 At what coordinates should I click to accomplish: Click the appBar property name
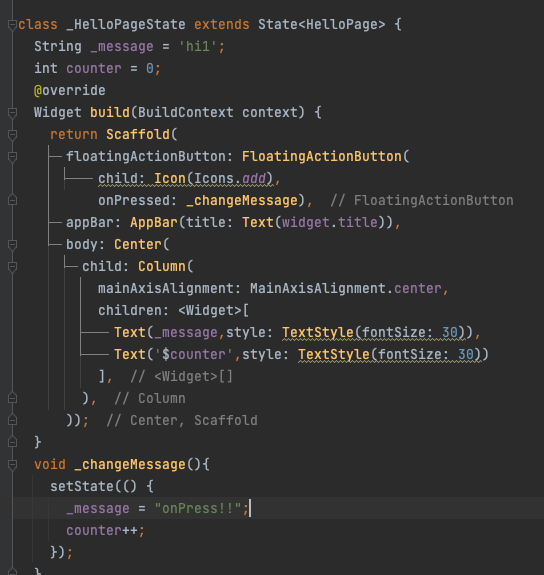click(x=90, y=223)
